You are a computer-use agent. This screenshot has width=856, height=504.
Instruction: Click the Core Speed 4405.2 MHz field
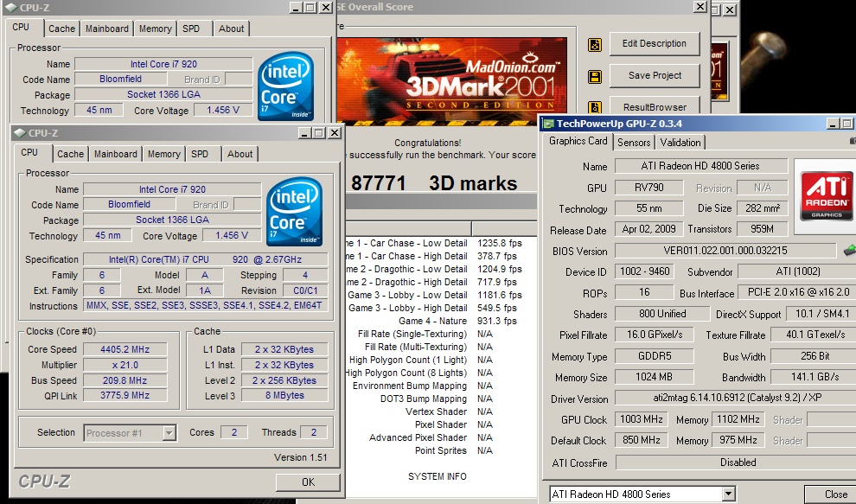125,349
